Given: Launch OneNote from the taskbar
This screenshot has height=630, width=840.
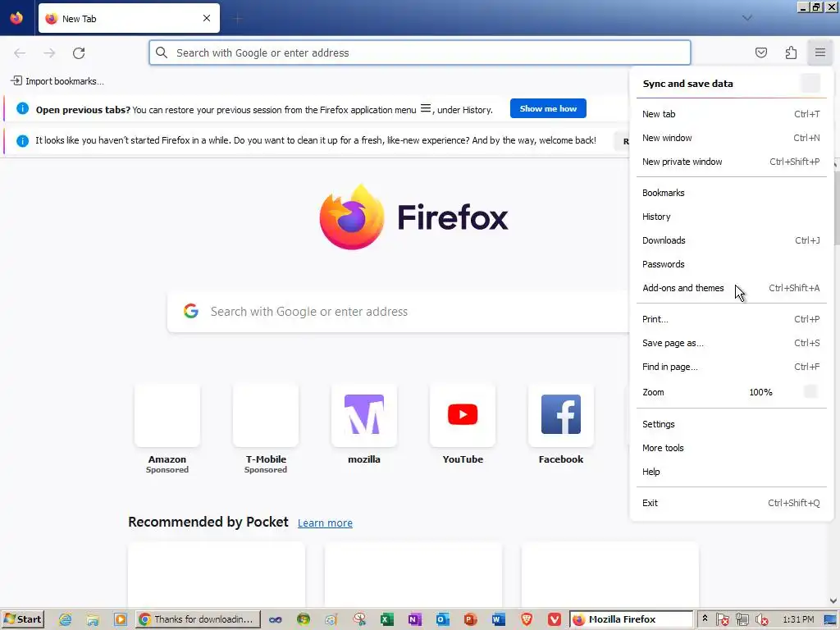Looking at the screenshot, I should (414, 620).
